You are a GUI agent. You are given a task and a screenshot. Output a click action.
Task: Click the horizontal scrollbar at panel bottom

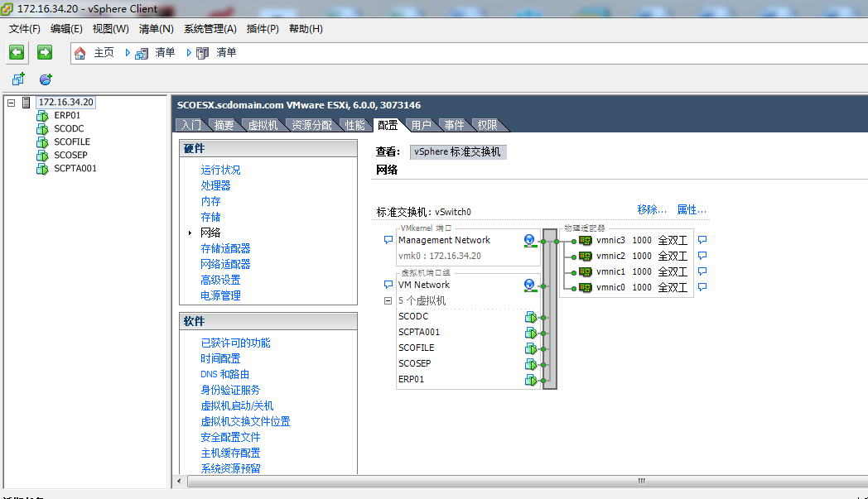528,482
